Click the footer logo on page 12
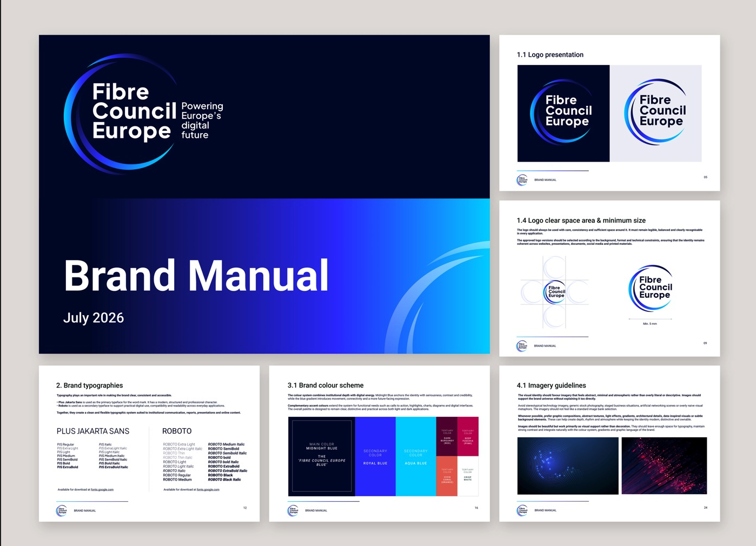Screen dimensions: 756x546 pyautogui.click(x=62, y=511)
